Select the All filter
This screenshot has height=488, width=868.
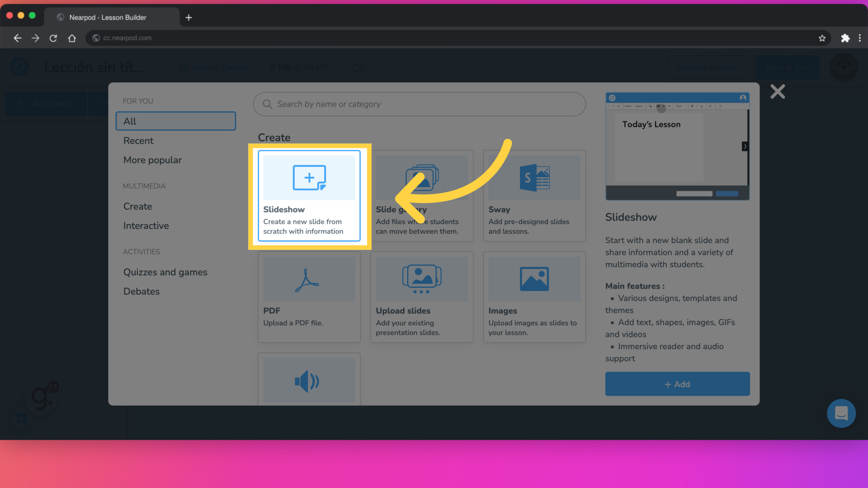tap(176, 121)
